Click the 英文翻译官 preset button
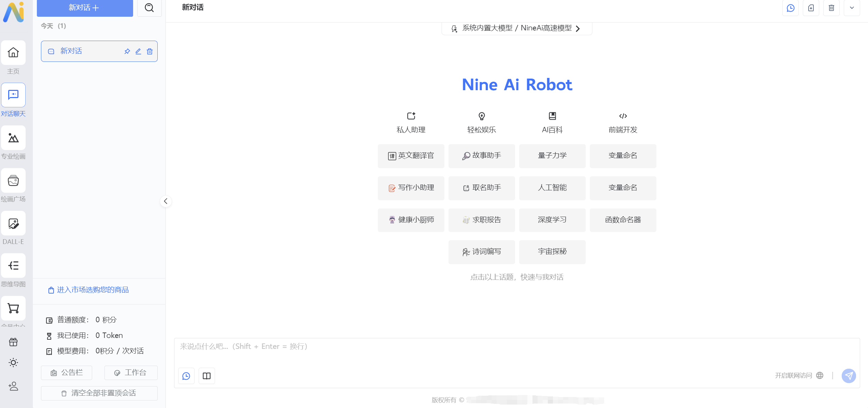The height and width of the screenshot is (408, 868). coord(411,156)
